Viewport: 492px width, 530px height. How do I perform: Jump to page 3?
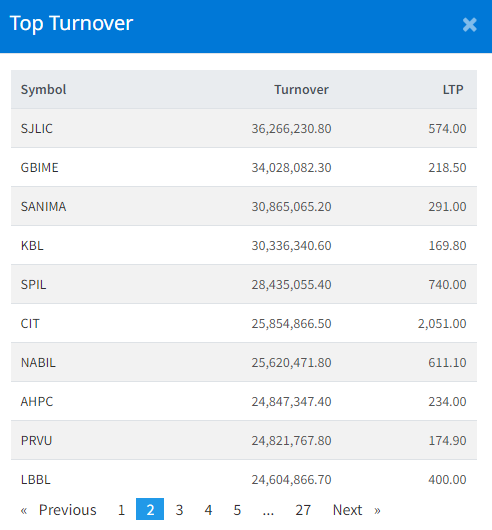(x=179, y=509)
